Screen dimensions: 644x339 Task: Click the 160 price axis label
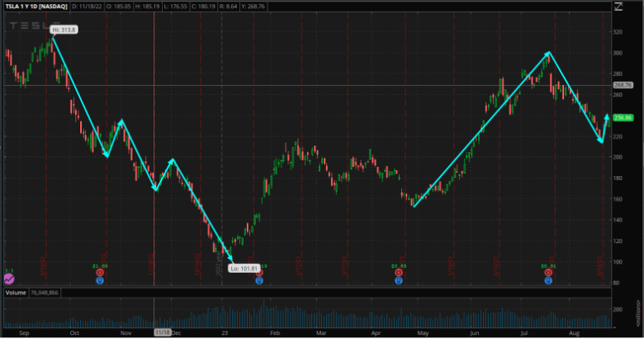[618, 199]
